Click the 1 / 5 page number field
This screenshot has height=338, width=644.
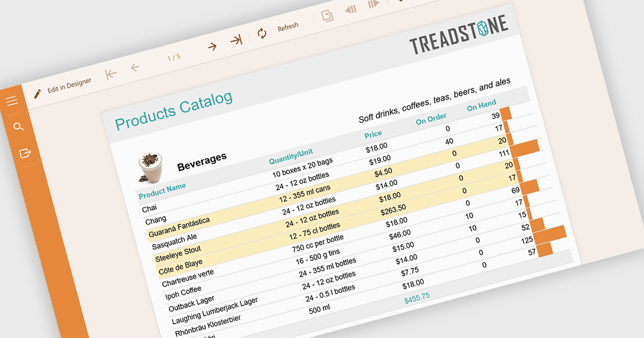click(174, 57)
